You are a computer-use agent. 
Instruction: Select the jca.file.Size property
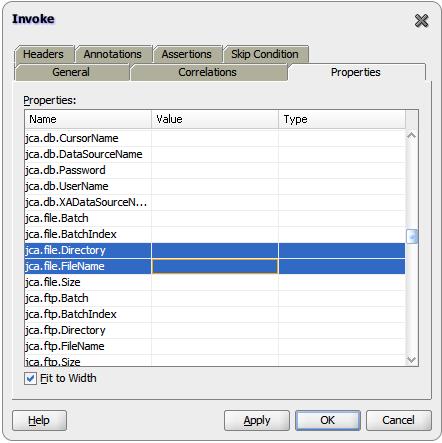[x=215, y=282]
